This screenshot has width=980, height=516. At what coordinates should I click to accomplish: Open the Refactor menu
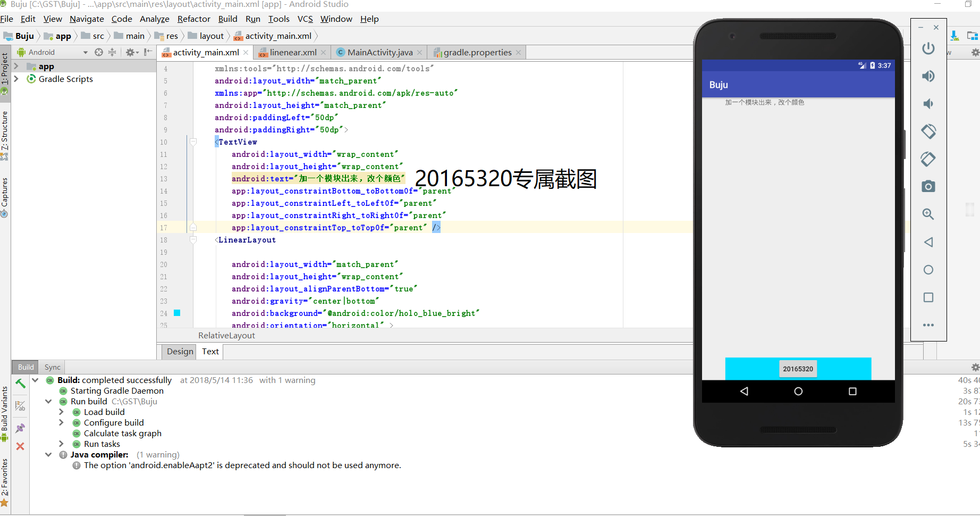pyautogui.click(x=194, y=19)
